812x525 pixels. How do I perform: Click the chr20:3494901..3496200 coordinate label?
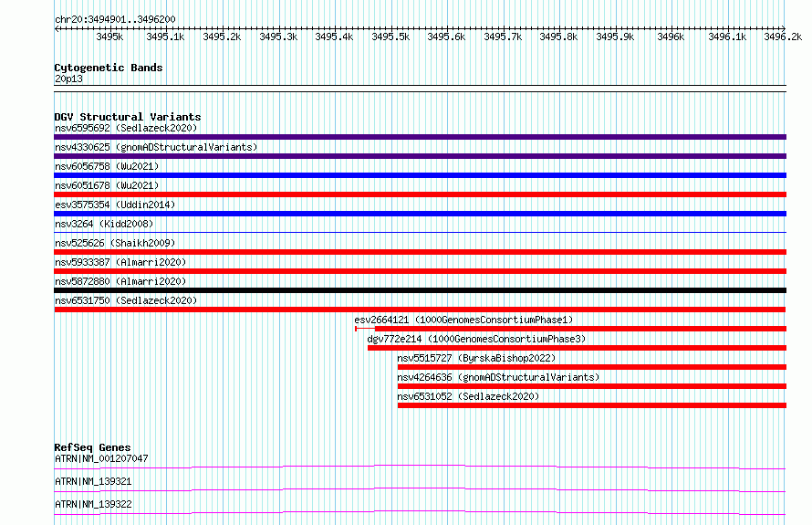point(115,19)
